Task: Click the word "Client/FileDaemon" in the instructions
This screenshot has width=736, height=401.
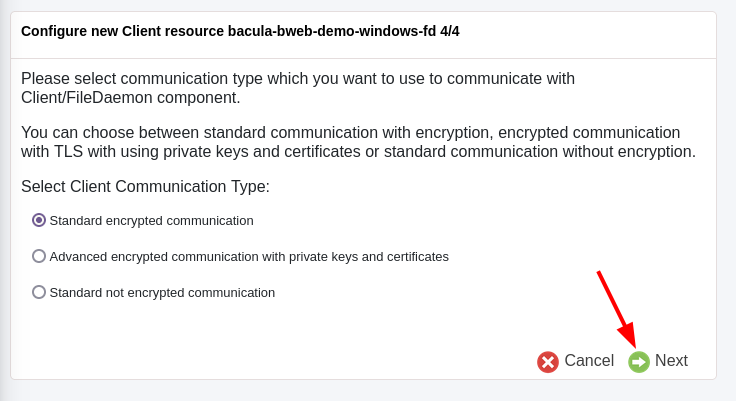Action: point(88,98)
